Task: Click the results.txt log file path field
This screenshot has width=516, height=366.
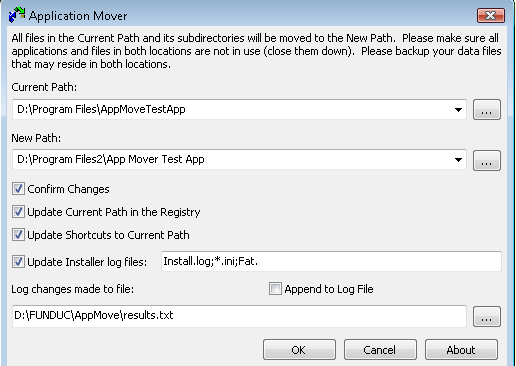Action: (x=239, y=316)
